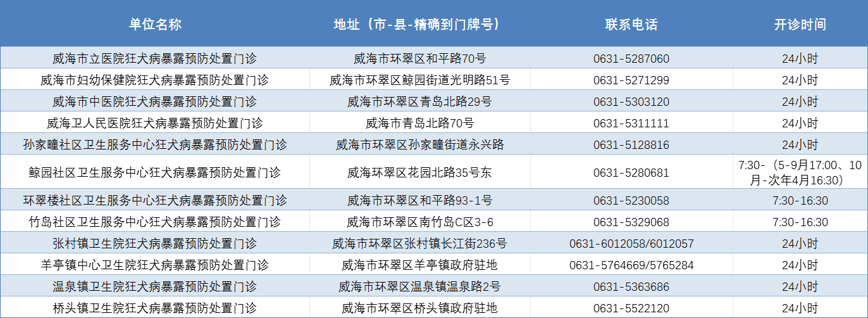The height and width of the screenshot is (318, 868).
Task: Select 7:30-16:30 hours in 环翠楼社区 row
Action: coord(800,201)
